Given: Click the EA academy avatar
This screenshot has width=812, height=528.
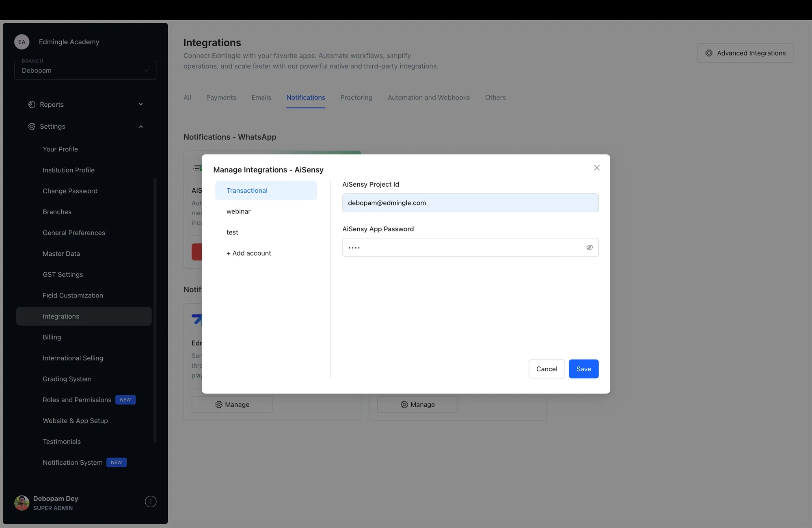Looking at the screenshot, I should click(x=22, y=42).
